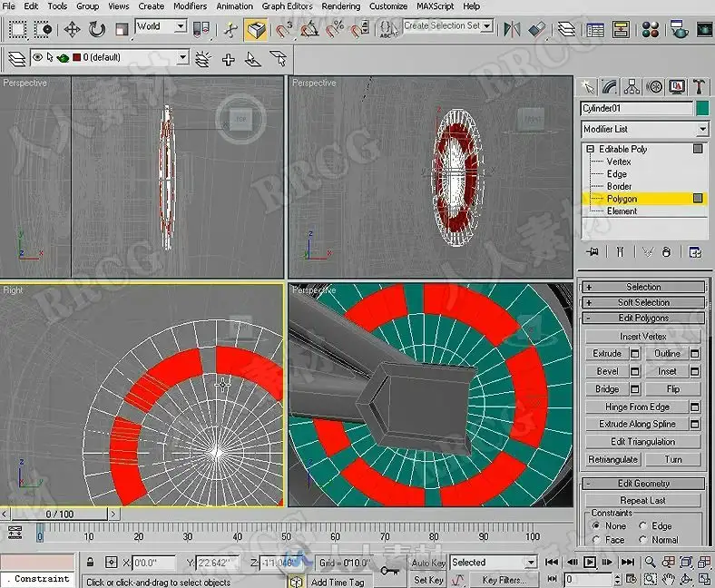Click the Extrude button
This screenshot has height=588, width=715.
point(607,353)
